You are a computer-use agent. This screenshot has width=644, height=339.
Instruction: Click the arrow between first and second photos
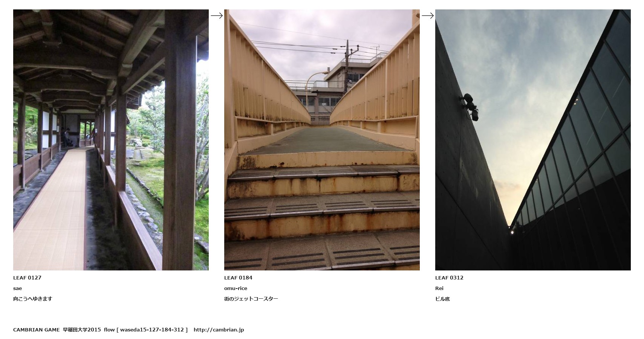(217, 15)
